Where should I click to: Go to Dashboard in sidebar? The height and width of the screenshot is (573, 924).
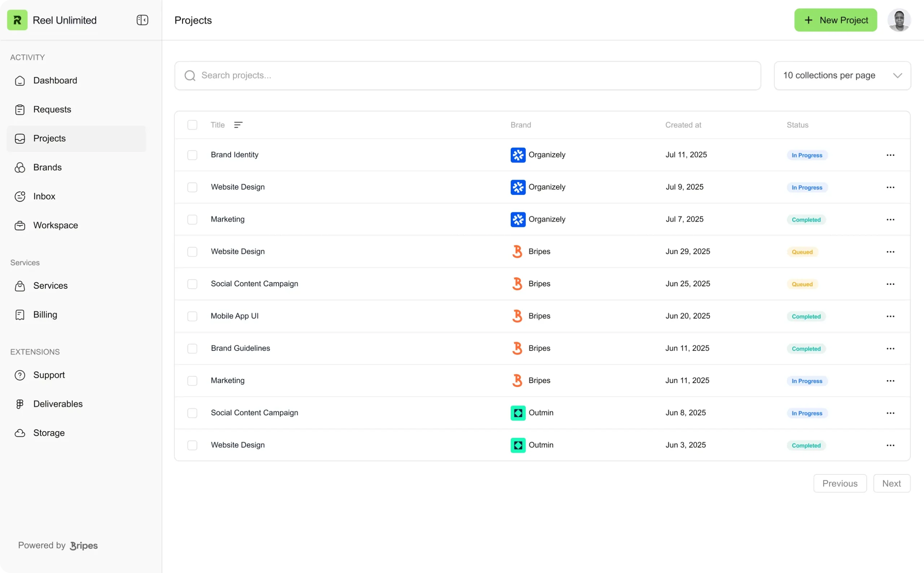(x=76, y=81)
